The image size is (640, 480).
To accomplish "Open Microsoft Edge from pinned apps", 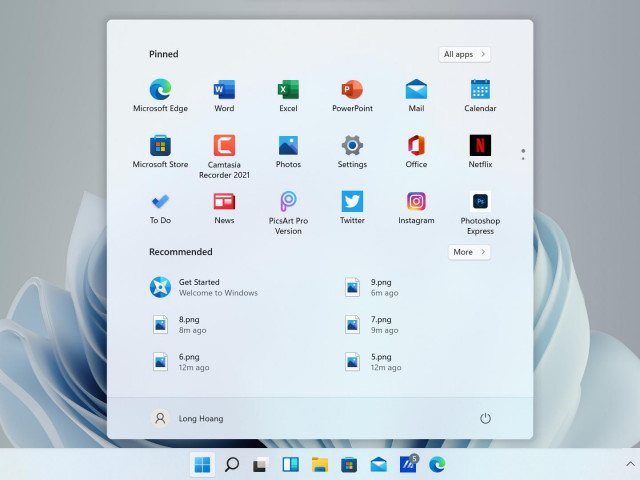I will click(x=160, y=96).
